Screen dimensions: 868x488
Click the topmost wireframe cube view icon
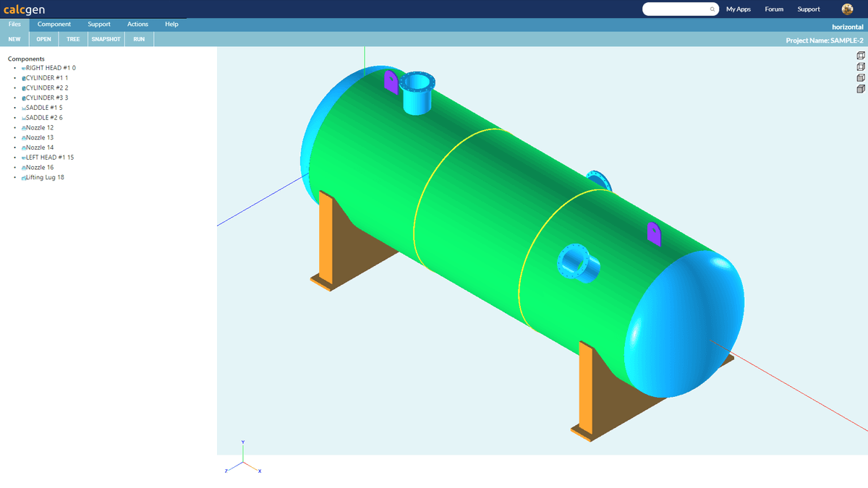pyautogui.click(x=861, y=56)
